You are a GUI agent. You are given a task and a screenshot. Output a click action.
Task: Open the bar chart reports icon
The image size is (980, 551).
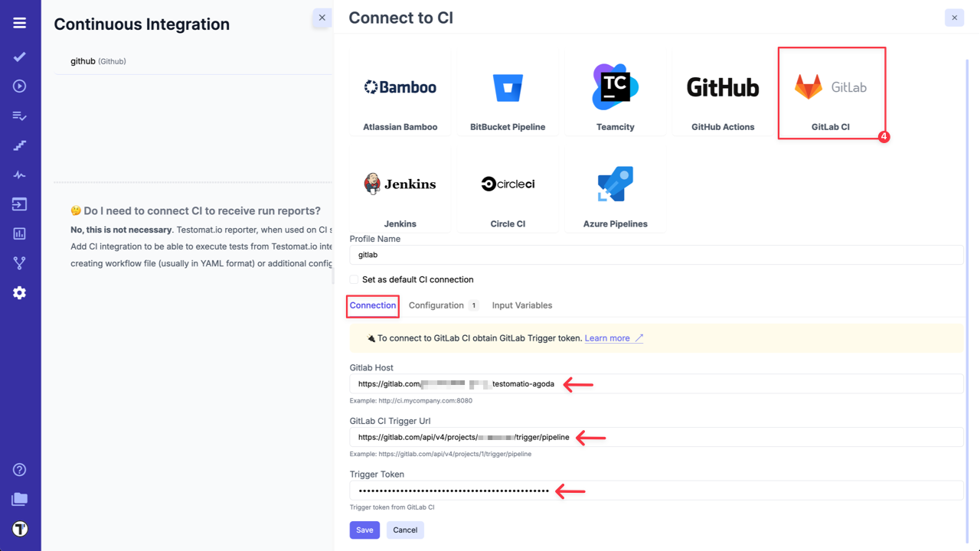tap(20, 233)
